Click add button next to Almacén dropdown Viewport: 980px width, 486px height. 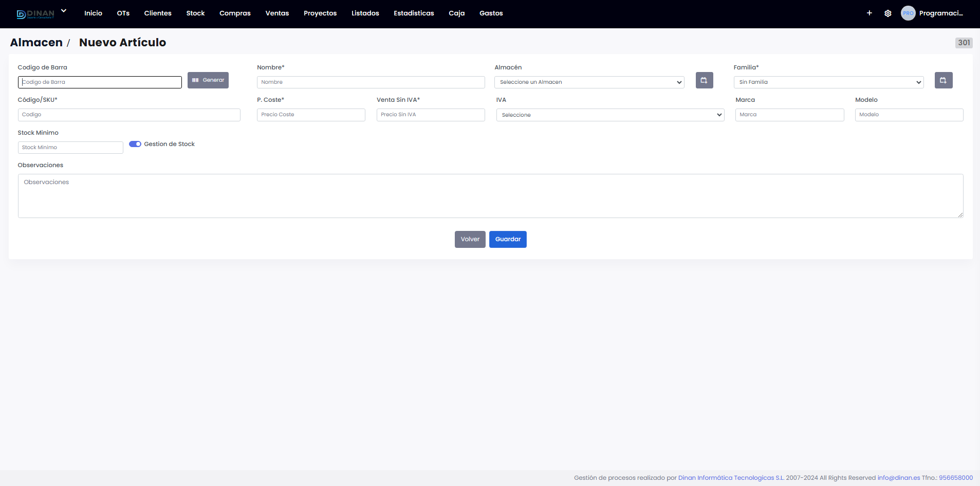tap(704, 80)
